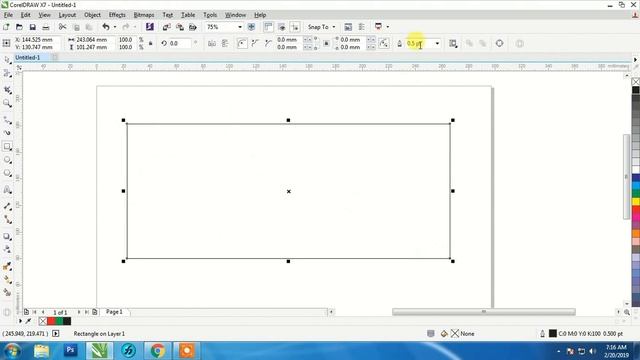Cut selection with the scissors icon
The image size is (640, 360).
tap(62, 27)
